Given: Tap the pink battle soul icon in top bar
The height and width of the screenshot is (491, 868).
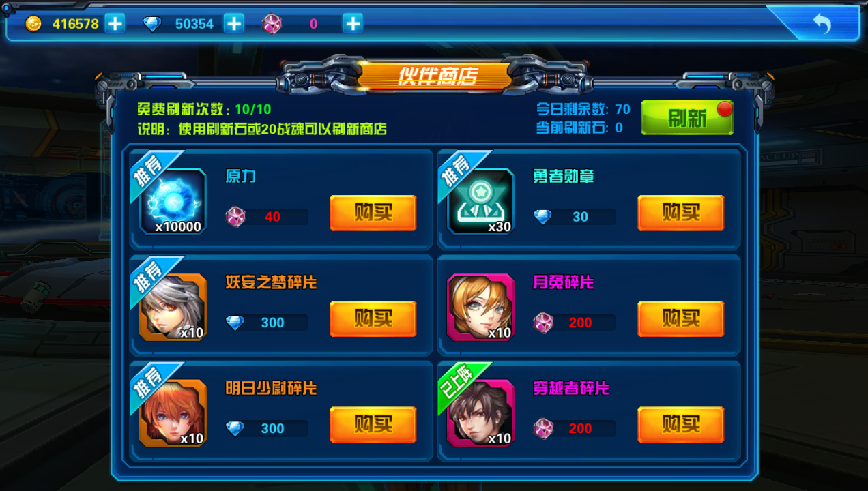Looking at the screenshot, I should (272, 24).
